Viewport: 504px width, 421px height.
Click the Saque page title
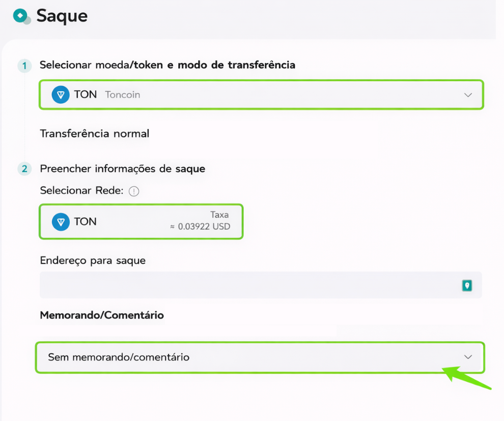coord(62,16)
